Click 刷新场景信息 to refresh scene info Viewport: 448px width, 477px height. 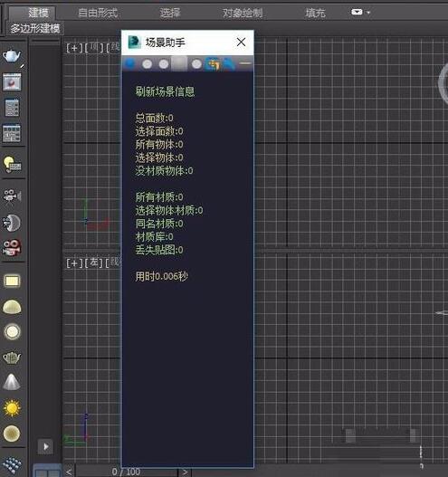pos(165,91)
